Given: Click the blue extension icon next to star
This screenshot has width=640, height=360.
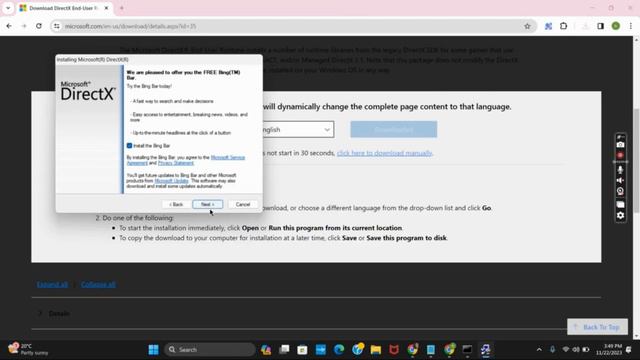Looking at the screenshot, I should click(x=548, y=26).
